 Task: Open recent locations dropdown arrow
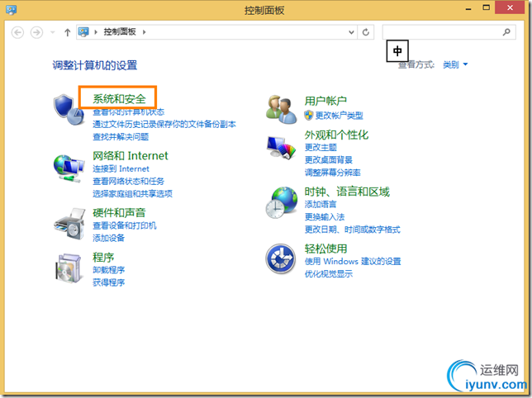[x=53, y=32]
